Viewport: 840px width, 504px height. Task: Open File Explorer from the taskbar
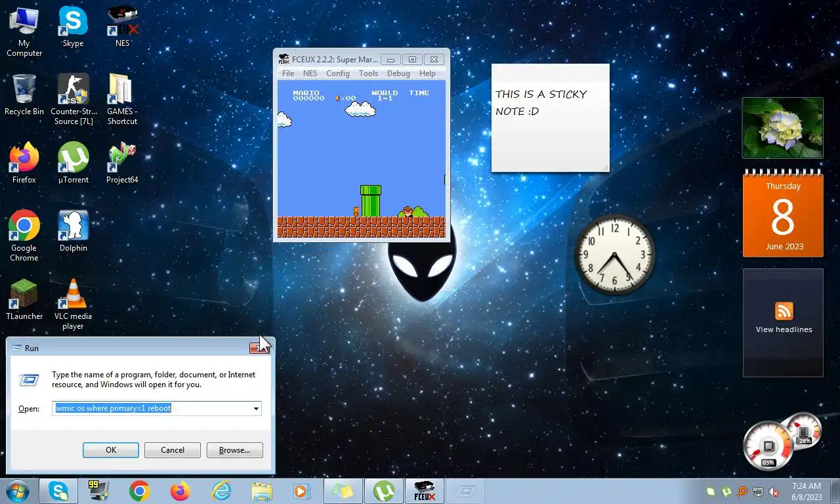[261, 491]
